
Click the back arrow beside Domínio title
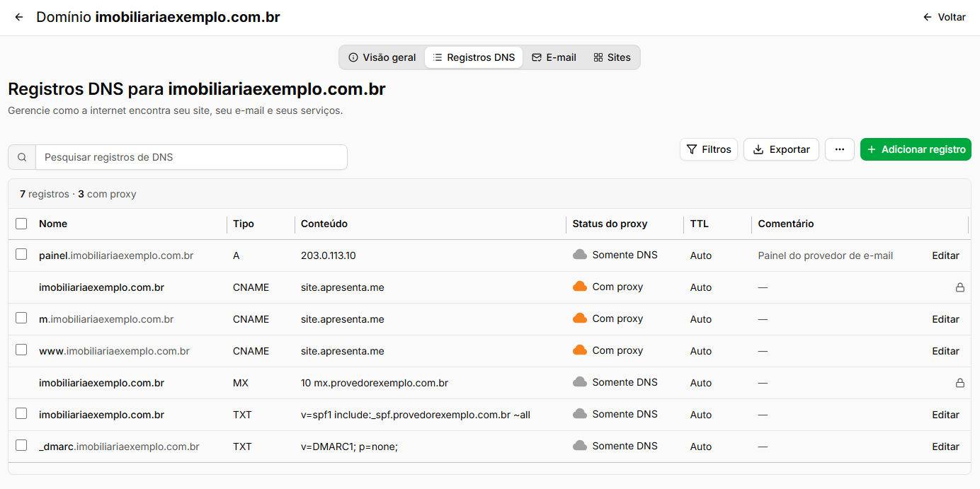pos(19,17)
